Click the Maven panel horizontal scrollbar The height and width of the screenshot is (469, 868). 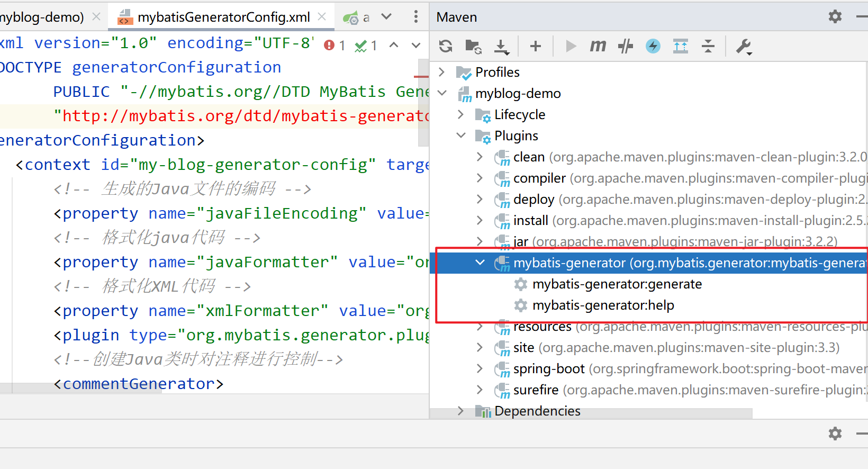592,413
